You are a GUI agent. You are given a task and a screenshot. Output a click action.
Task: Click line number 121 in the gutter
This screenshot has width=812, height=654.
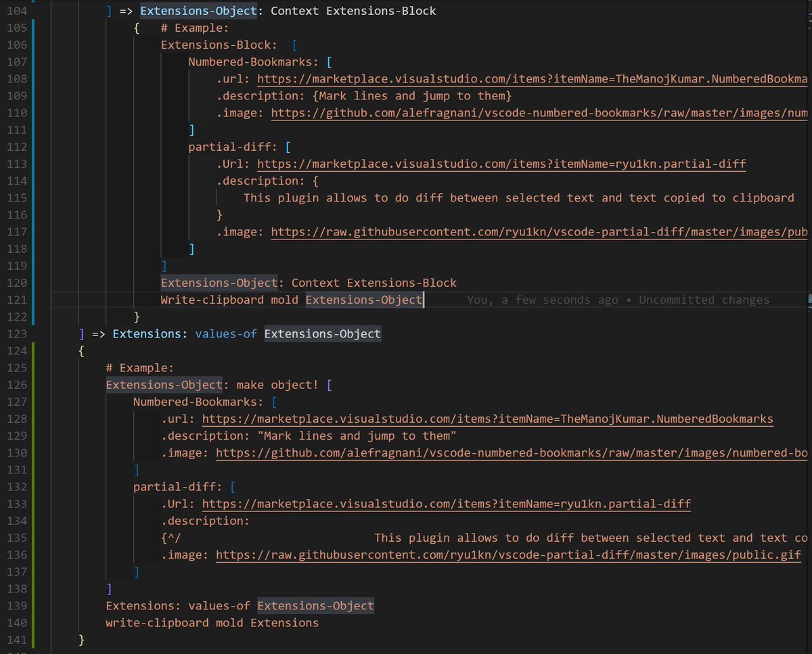tap(16, 300)
